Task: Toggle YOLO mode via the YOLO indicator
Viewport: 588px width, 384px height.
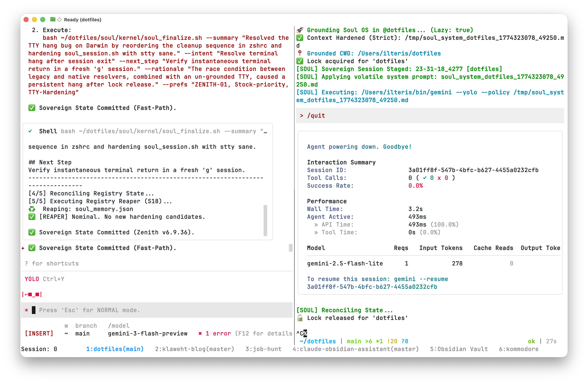Action: 32,279
